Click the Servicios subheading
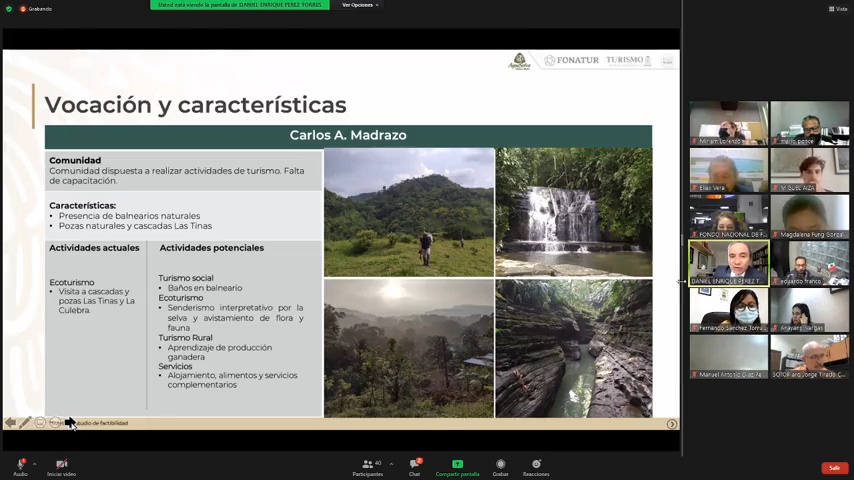Image resolution: width=854 pixels, height=480 pixels. (x=175, y=366)
